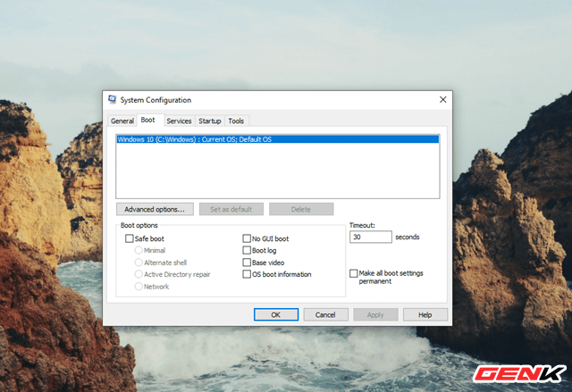Select the Windows 10 Current OS entry
572x392 pixels.
click(x=278, y=139)
